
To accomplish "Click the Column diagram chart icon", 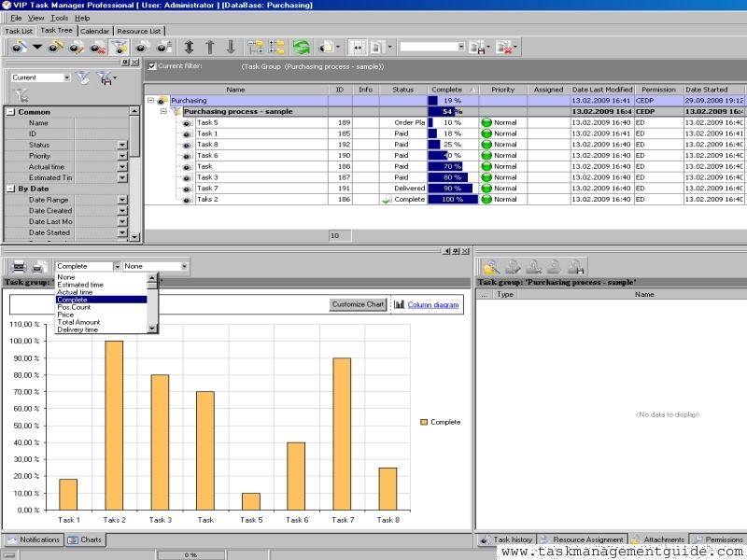I will [400, 304].
